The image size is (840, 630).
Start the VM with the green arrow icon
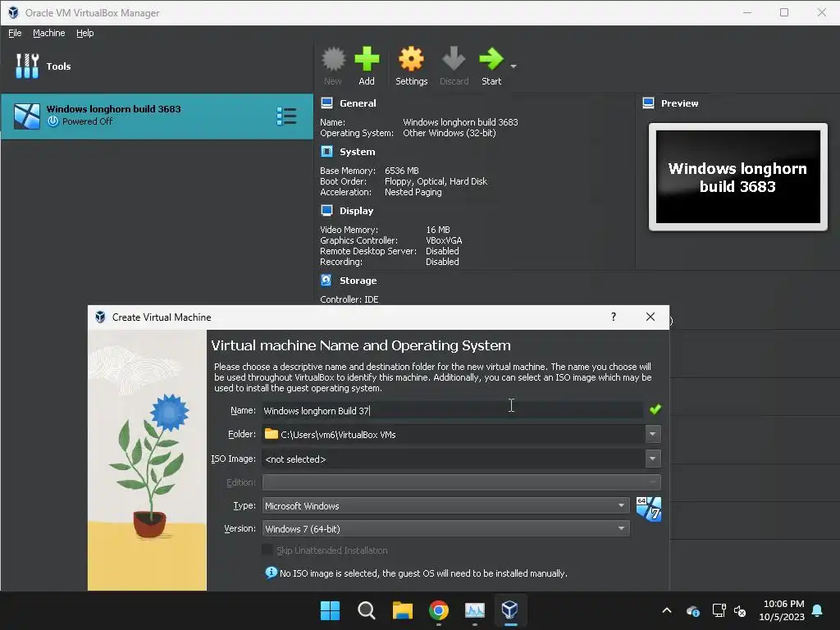(491, 59)
